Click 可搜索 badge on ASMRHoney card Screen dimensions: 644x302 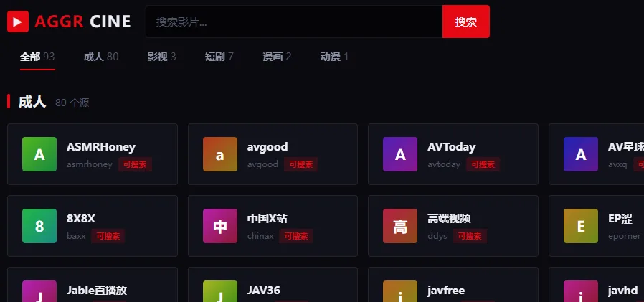(x=135, y=164)
